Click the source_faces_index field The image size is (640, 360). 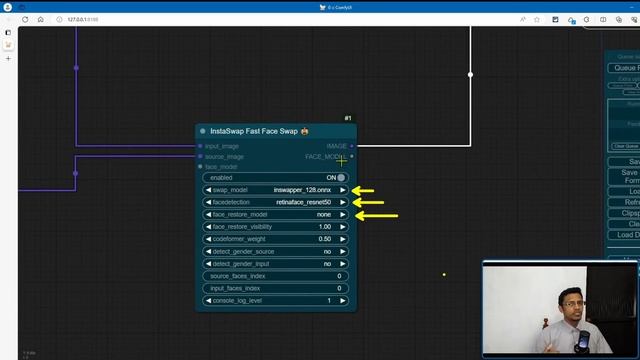[x=276, y=276]
